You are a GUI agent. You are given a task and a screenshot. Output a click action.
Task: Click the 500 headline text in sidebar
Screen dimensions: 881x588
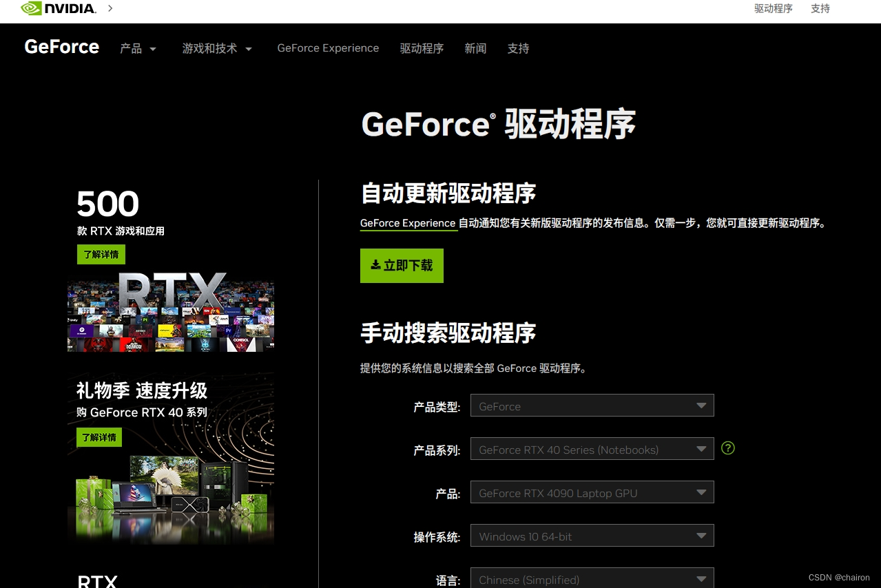[107, 204]
